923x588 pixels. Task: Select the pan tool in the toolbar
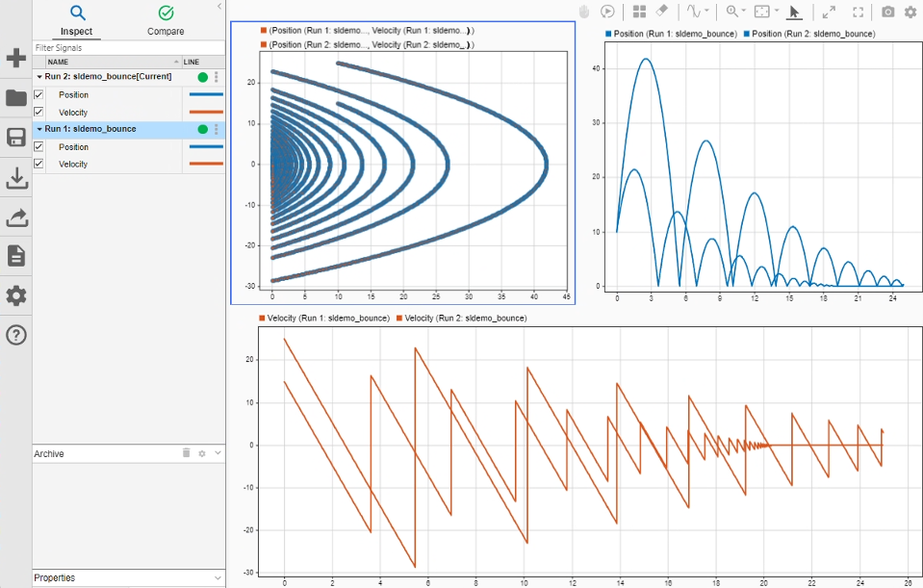click(585, 12)
